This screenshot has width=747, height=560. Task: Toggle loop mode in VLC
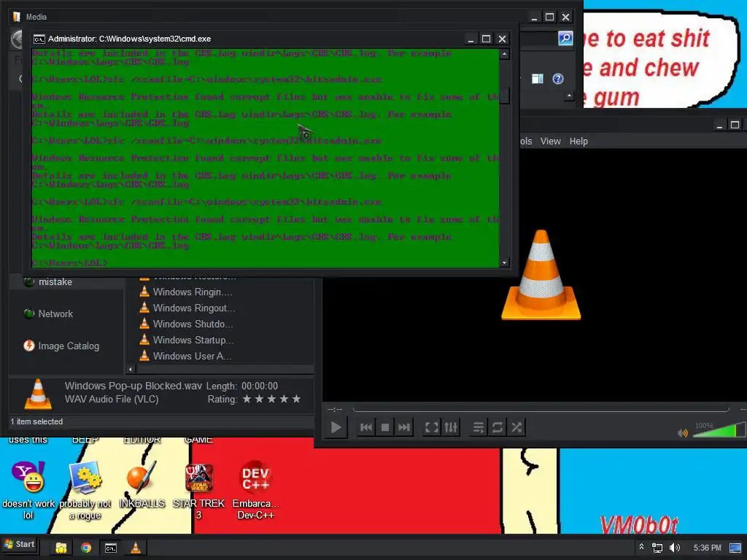pyautogui.click(x=498, y=427)
